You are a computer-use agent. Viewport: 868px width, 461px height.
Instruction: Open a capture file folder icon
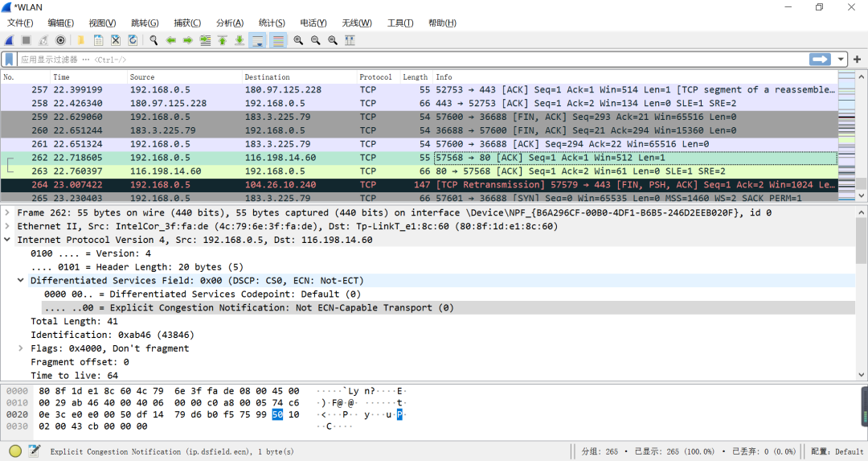coord(81,40)
